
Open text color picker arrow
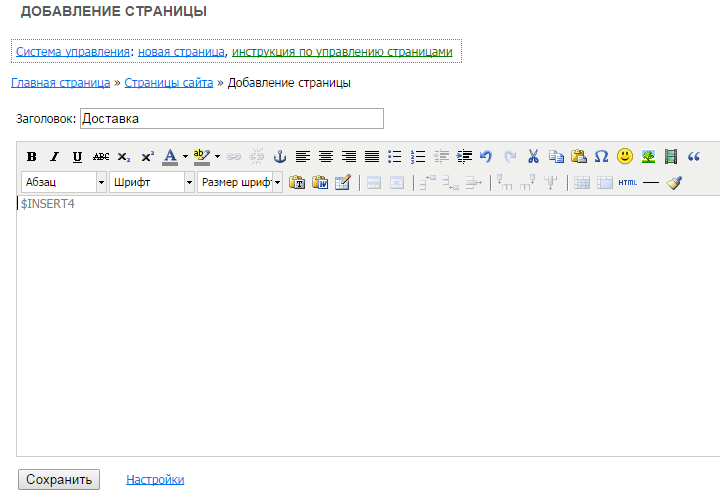point(184,157)
